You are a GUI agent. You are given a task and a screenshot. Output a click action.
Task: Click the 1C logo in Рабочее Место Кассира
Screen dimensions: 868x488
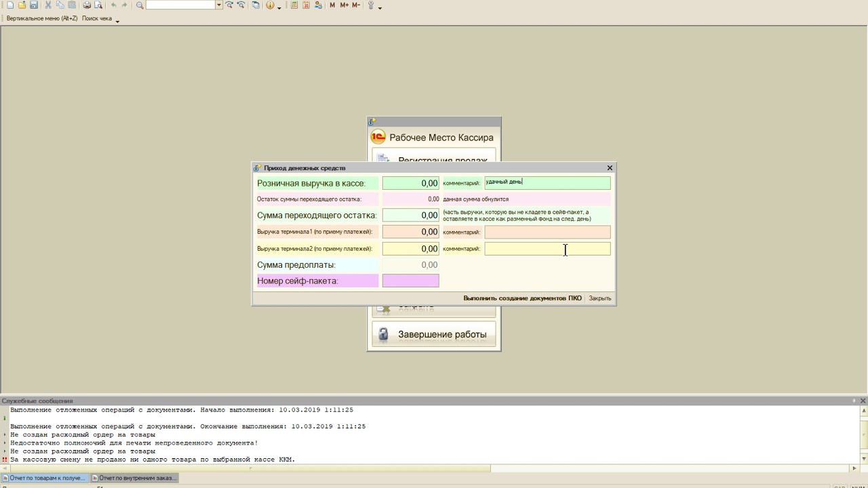[378, 137]
